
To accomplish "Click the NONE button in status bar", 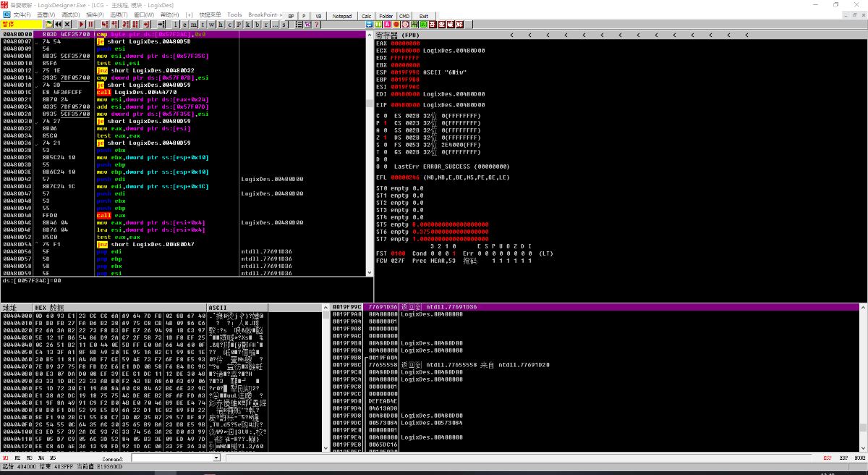I will point(859,458).
